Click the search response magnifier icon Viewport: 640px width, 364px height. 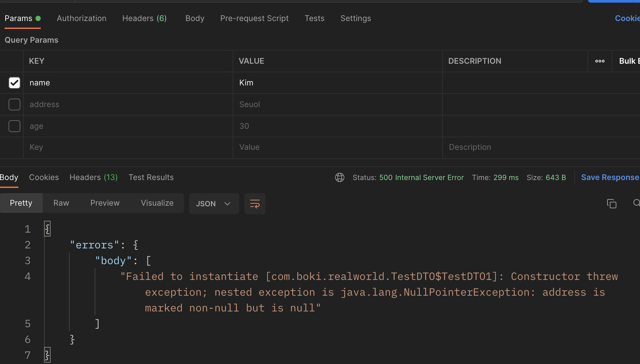636,203
